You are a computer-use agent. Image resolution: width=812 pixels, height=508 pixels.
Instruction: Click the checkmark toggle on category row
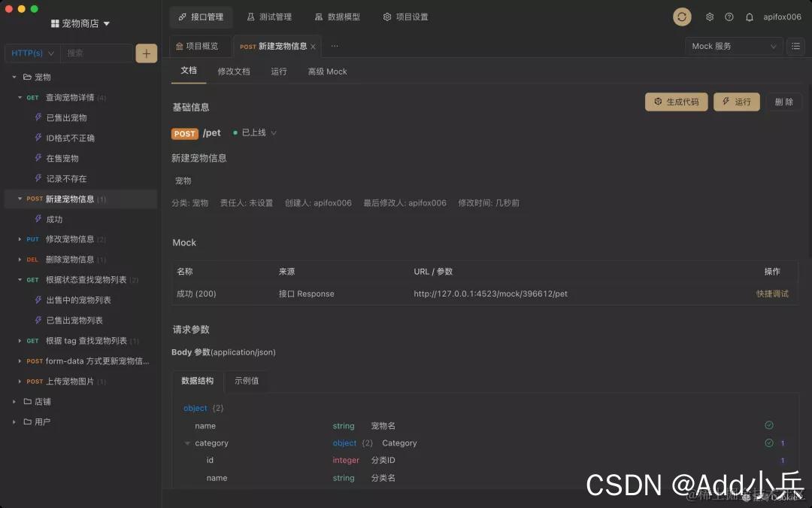pyautogui.click(x=768, y=443)
